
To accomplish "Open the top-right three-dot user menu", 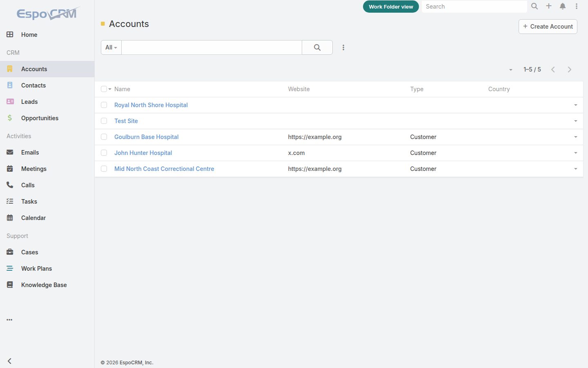I will click(577, 6).
